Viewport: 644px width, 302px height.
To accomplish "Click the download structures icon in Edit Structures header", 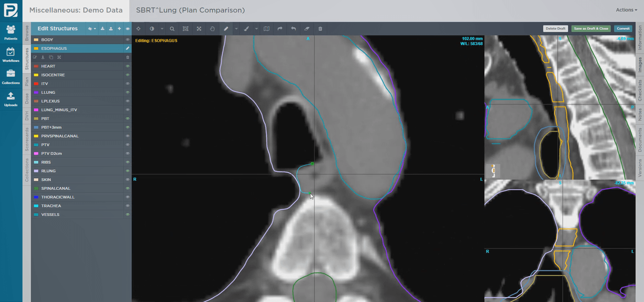I will point(102,29).
